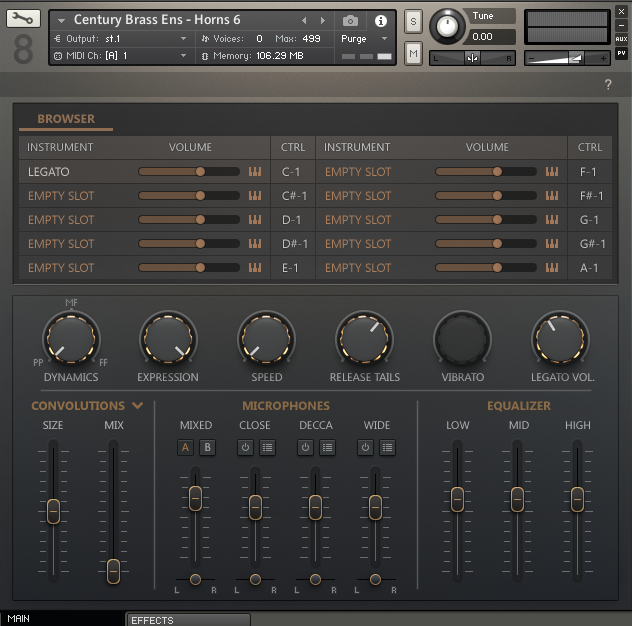Click keyboard icon in the D-1 row
Screen dimensions: 632x626
pos(255,220)
